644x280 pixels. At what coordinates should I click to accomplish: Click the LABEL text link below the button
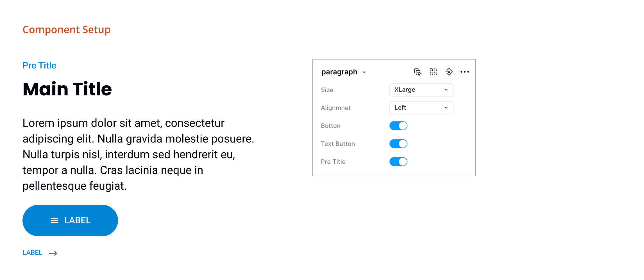pyautogui.click(x=32, y=252)
